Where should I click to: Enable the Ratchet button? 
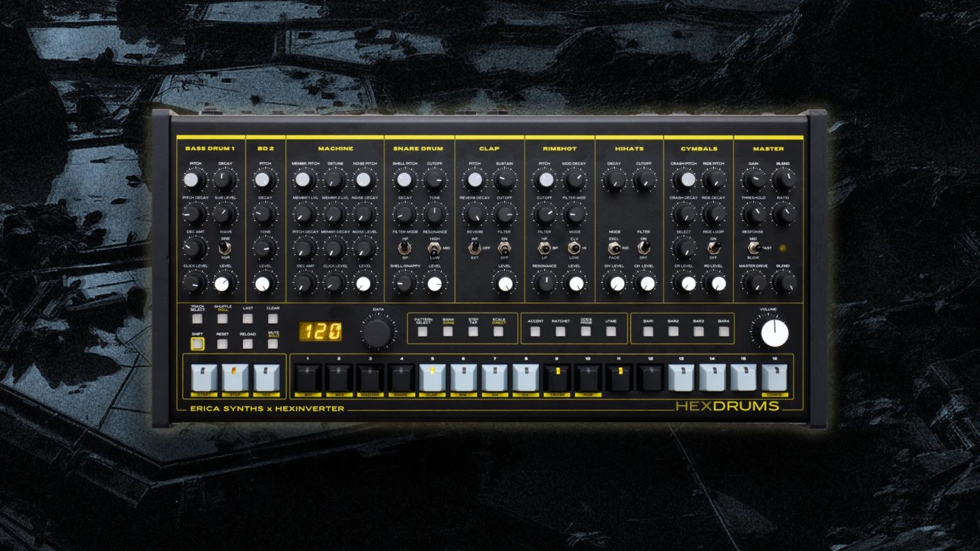(x=561, y=332)
